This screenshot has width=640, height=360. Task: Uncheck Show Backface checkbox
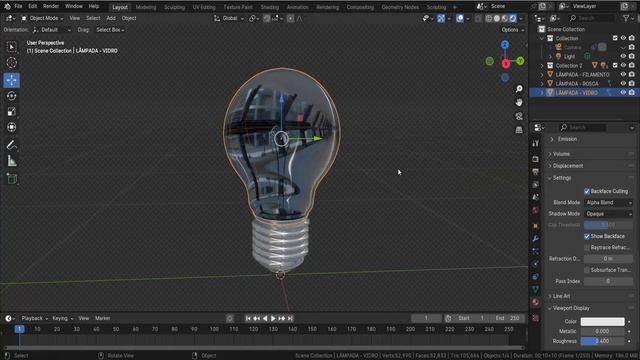point(587,236)
